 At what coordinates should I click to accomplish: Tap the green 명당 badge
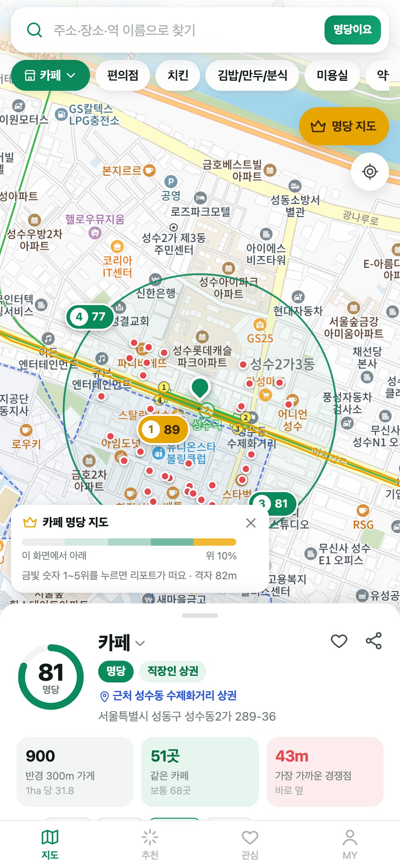(x=116, y=671)
